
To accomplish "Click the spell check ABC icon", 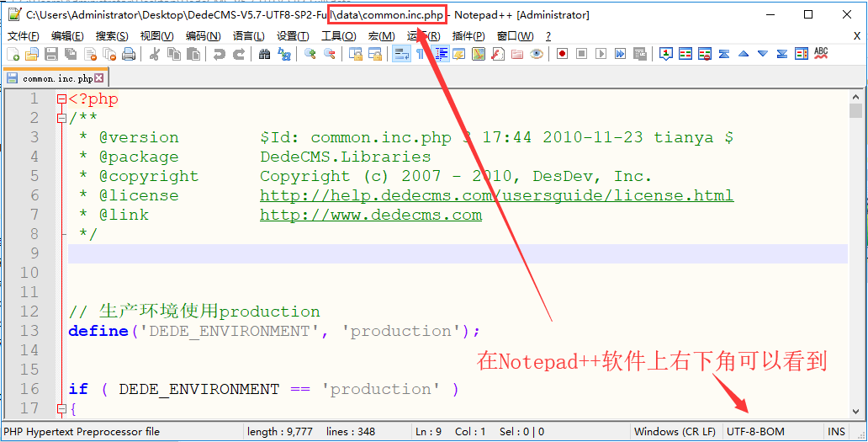I will tap(821, 53).
